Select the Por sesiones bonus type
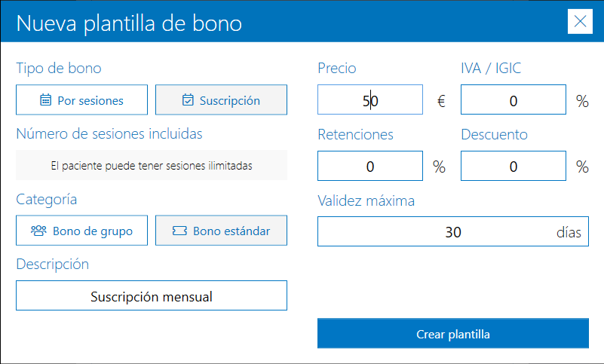This screenshot has width=604, height=364. pos(83,100)
